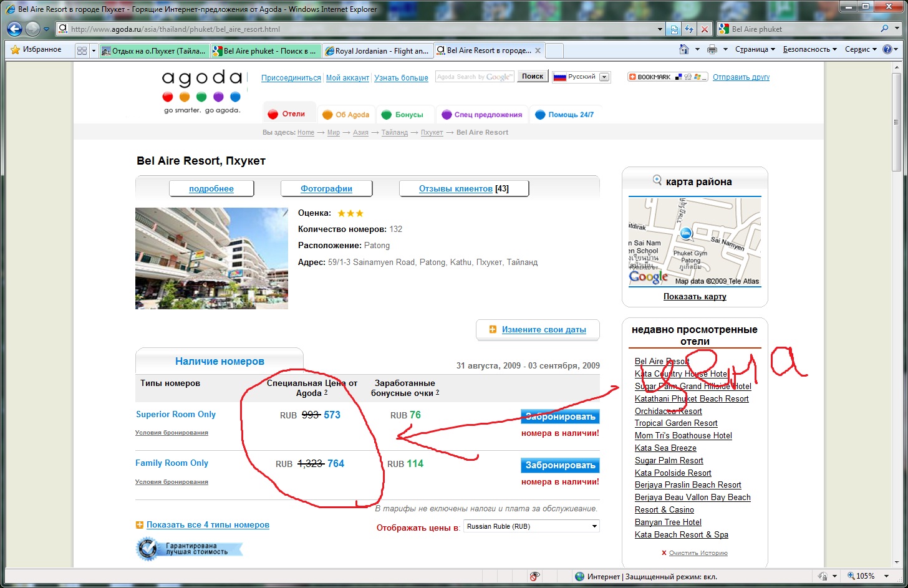The width and height of the screenshot is (908, 588).
Task: Select the Спец предложения navigation tab
Action: [x=482, y=114]
